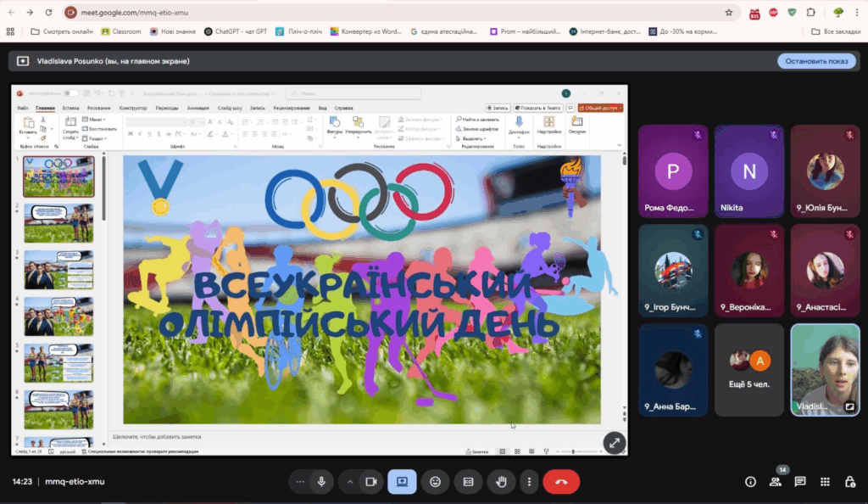Select slide 2 thumbnail

tap(58, 223)
